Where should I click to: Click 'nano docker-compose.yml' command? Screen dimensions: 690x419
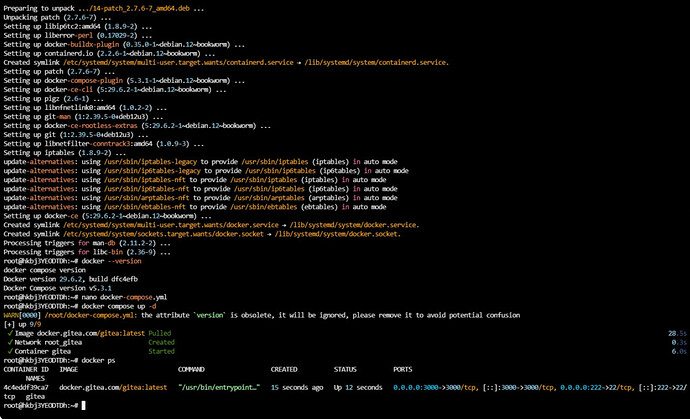tap(124, 297)
